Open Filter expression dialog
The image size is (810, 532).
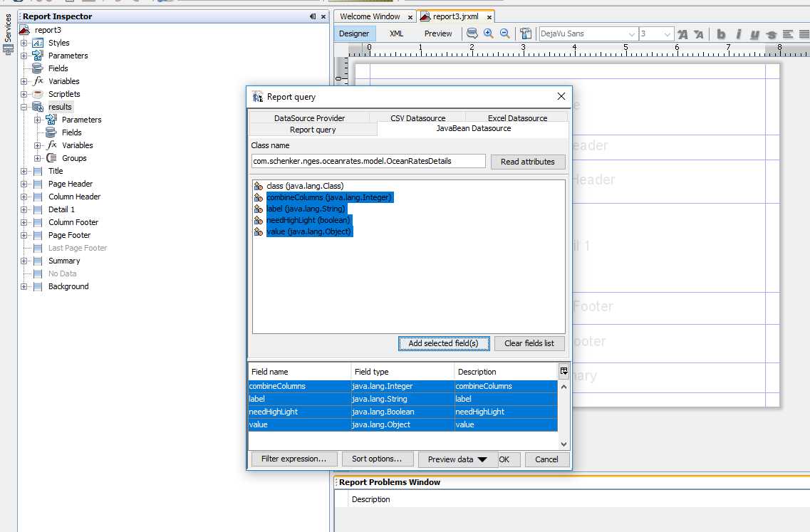[294, 459]
